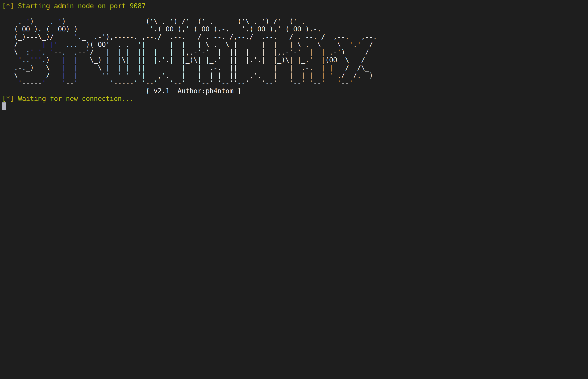Click the 'Waiting' word in status line
This screenshot has width=588, height=379.
(x=32, y=99)
